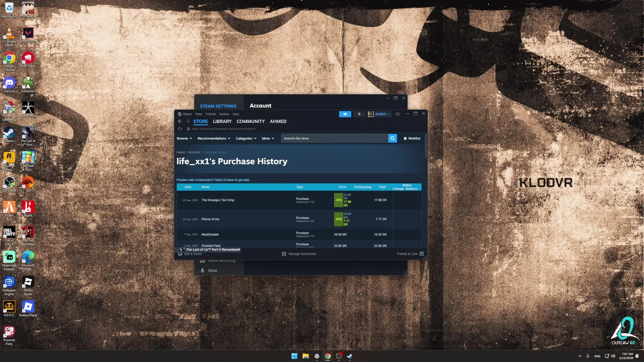This screenshot has width=644, height=362.
Task: Select the Streamlabs Desktop icon
Action: tap(9, 261)
